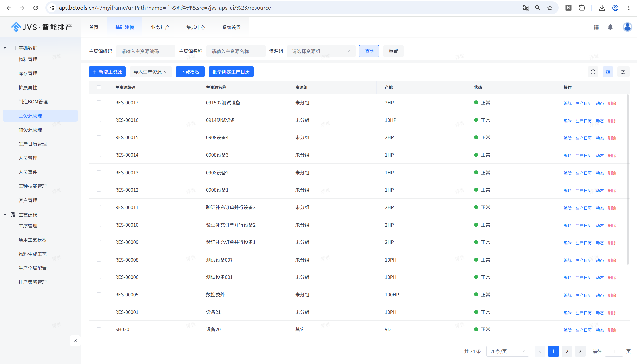Open the 20条/页 page size dropdown
Image resolution: width=637 pixels, height=364 pixels.
pyautogui.click(x=507, y=351)
